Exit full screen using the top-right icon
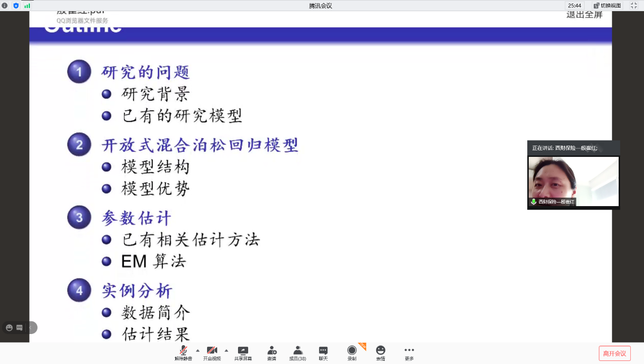The image size is (644, 364). click(634, 6)
